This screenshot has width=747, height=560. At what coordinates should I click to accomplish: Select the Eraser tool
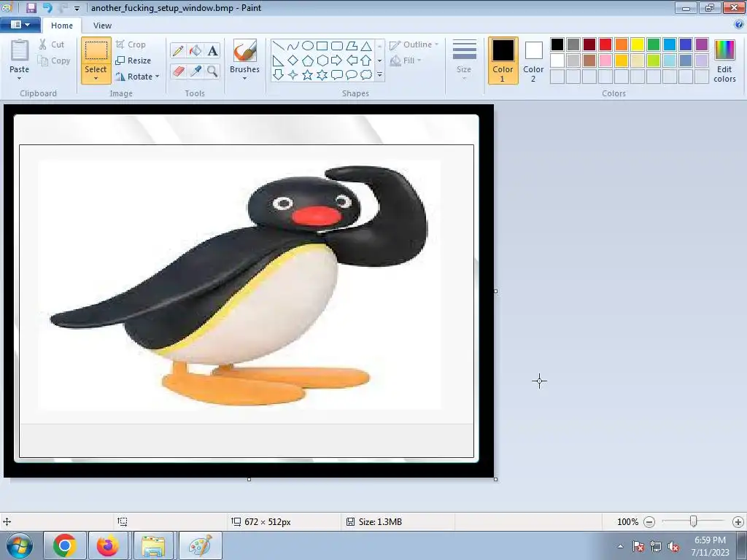(x=178, y=71)
